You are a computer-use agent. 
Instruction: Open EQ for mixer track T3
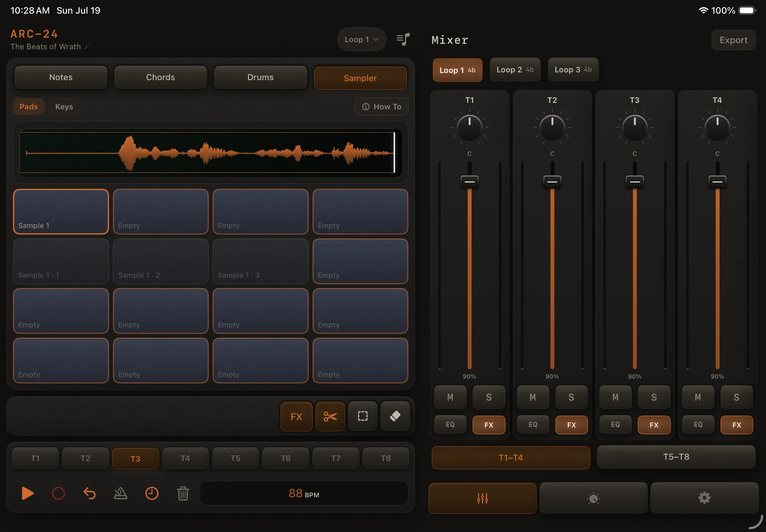pos(615,424)
